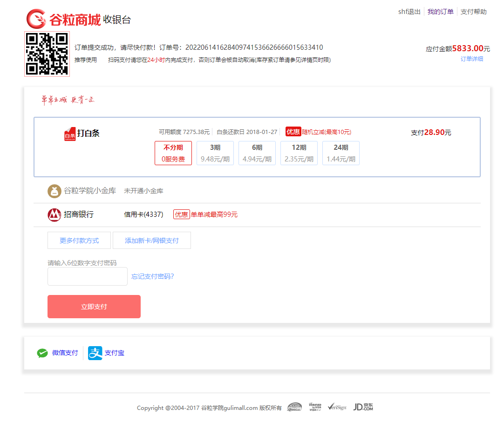Image resolution: width=504 pixels, height=422 pixels.
Task: Click 未开通小金库 status text
Action: click(x=143, y=191)
